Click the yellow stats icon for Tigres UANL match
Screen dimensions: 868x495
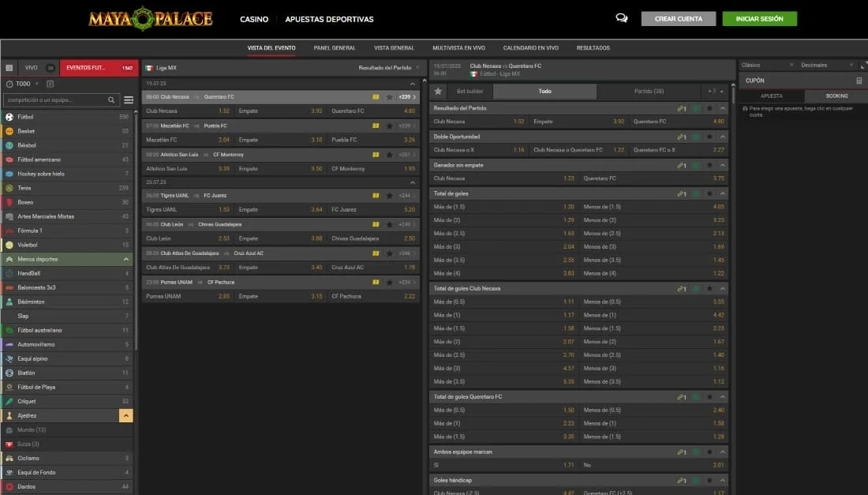376,195
